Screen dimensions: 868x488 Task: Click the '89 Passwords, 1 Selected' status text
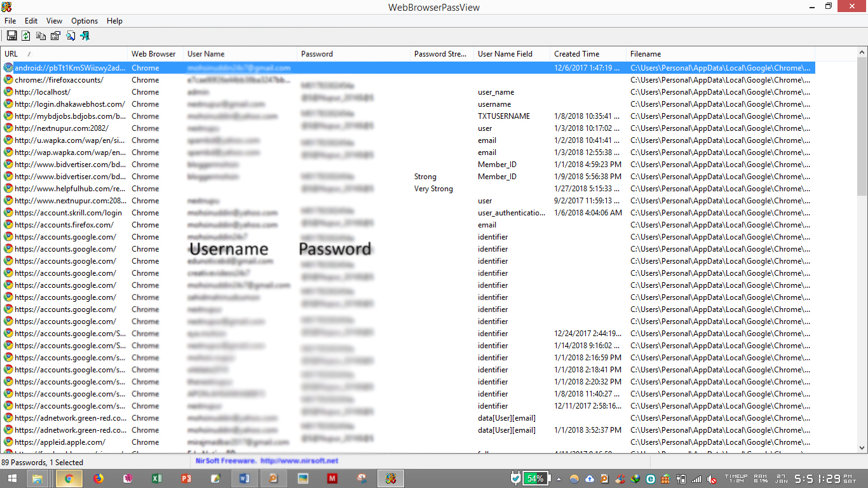43,463
